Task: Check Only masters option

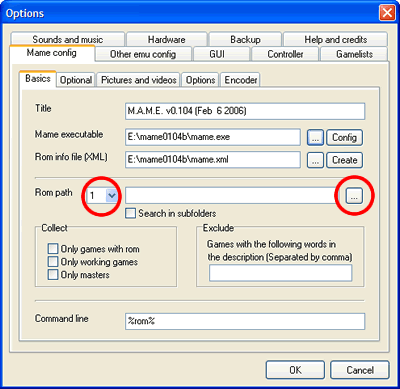Action: [53, 275]
